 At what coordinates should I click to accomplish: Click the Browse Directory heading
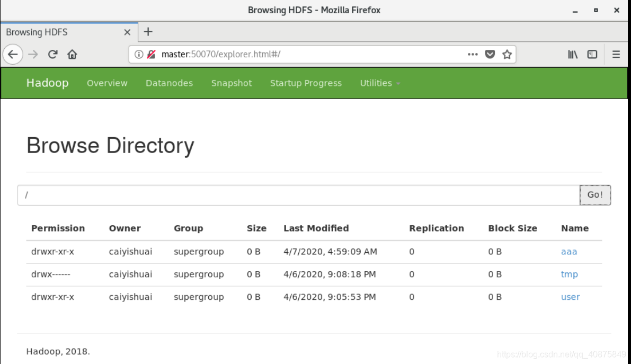(110, 146)
